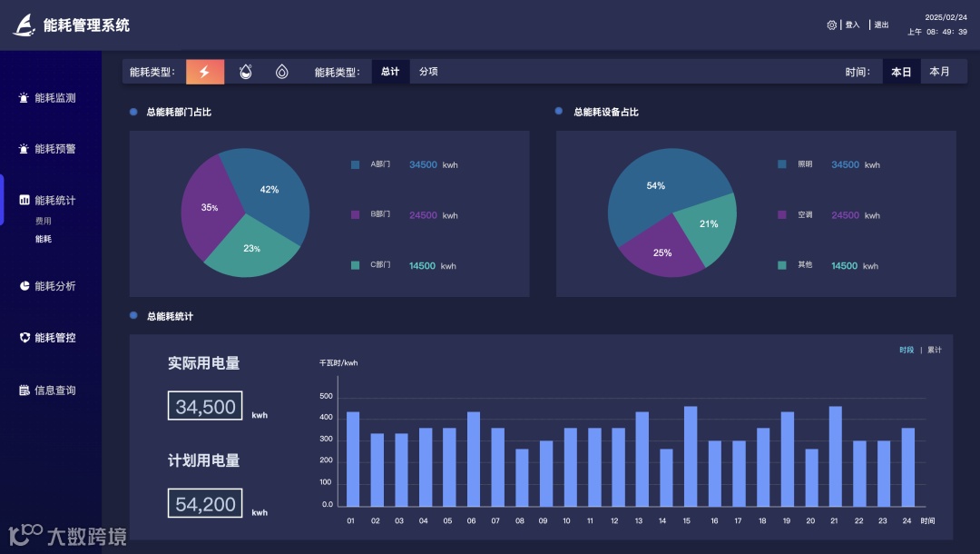Viewport: 980px width, 554px height.
Task: Select the 能耗 submenu under 能耗统计
Action: (x=44, y=239)
